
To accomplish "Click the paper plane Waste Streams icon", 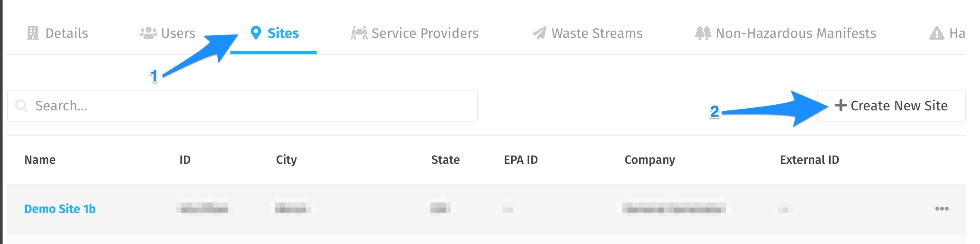I will (539, 33).
